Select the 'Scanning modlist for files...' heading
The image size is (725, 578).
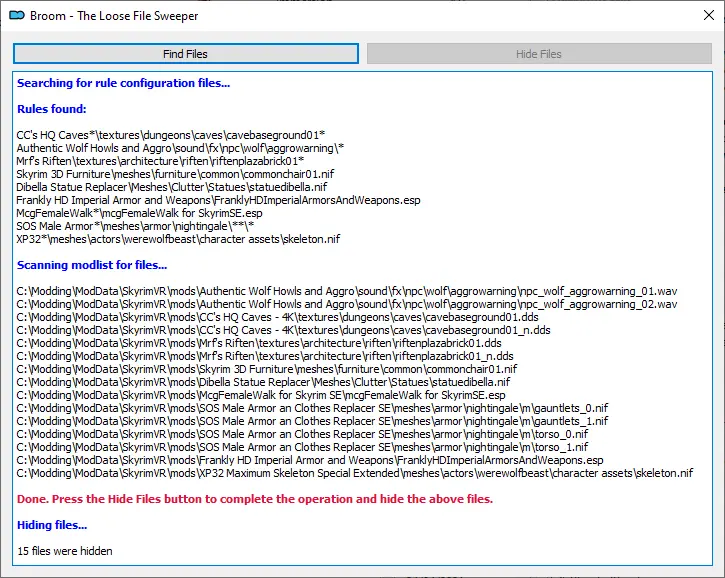pyautogui.click(x=92, y=265)
